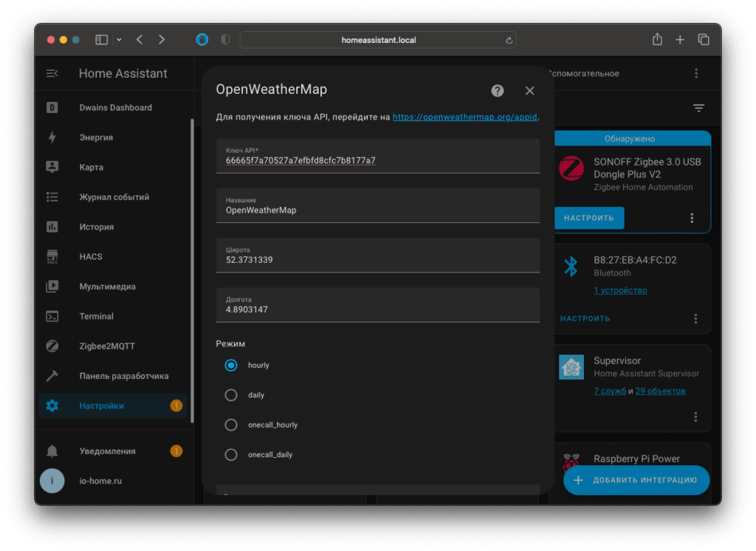Viewport: 756px width, 551px height.
Task: Open the filter icon on integrations page
Action: coord(698,108)
